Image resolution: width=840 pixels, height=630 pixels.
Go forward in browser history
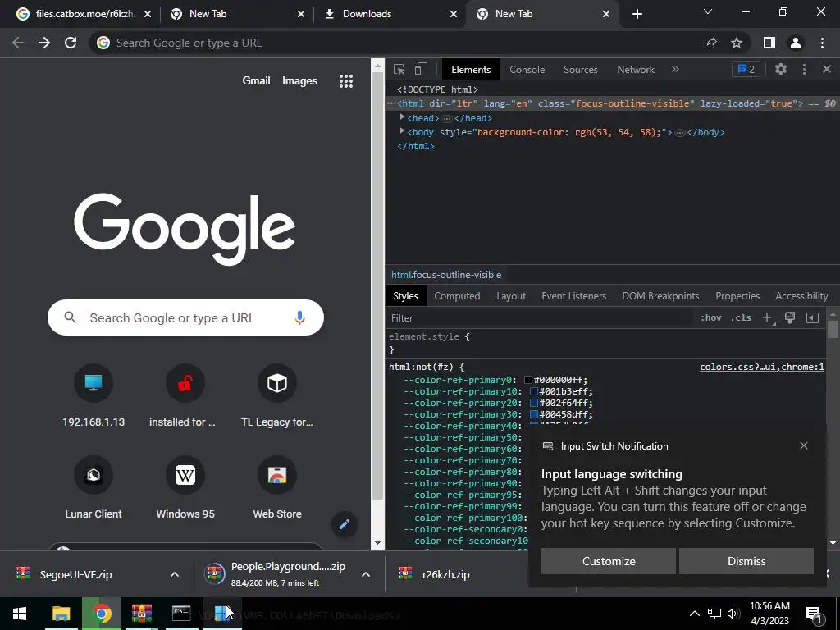[x=44, y=43]
